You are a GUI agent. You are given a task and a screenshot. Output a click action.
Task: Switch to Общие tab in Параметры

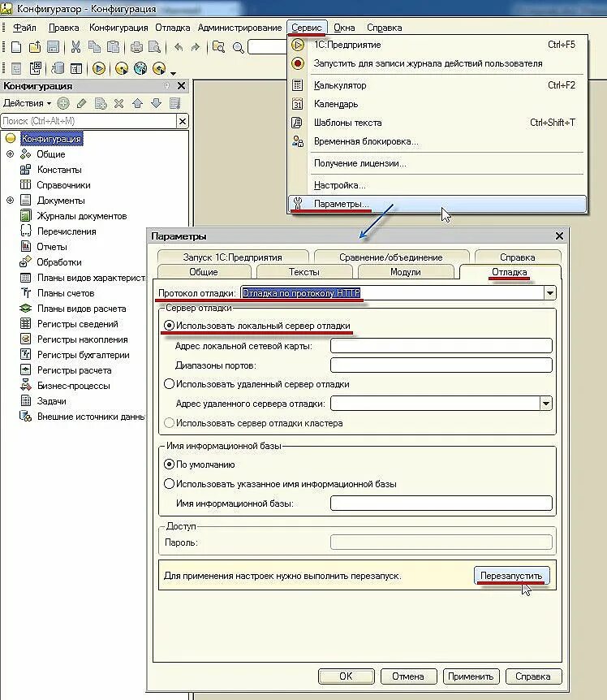(x=204, y=272)
